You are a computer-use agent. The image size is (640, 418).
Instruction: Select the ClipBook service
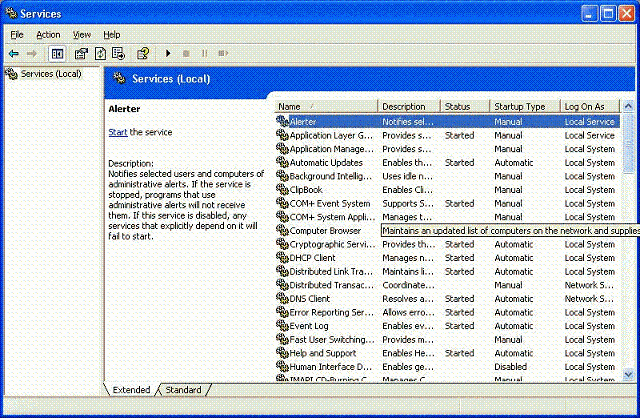coord(447,189)
